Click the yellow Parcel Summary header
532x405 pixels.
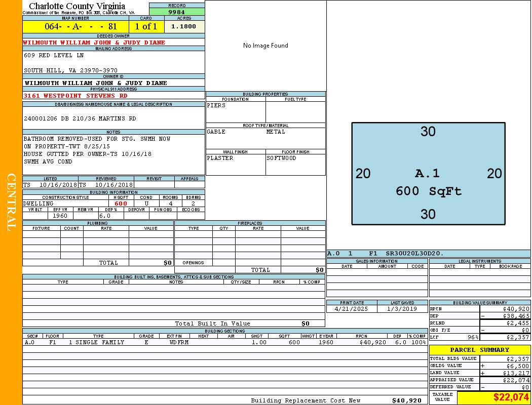point(479,350)
